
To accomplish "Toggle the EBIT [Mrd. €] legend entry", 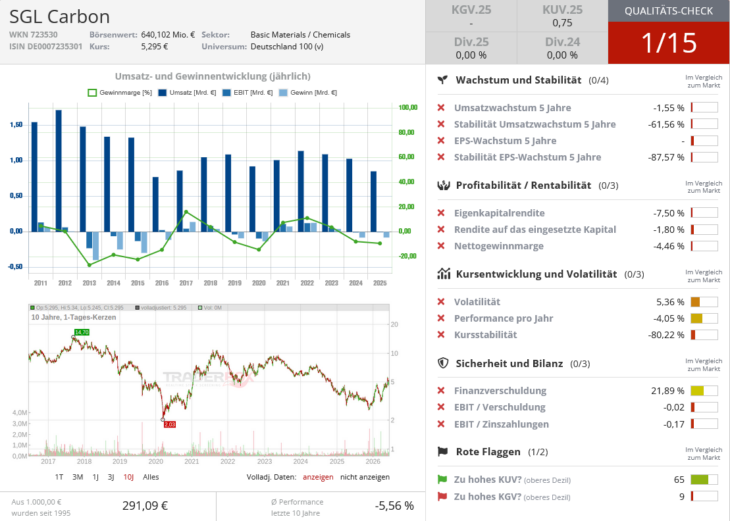I will [248, 93].
